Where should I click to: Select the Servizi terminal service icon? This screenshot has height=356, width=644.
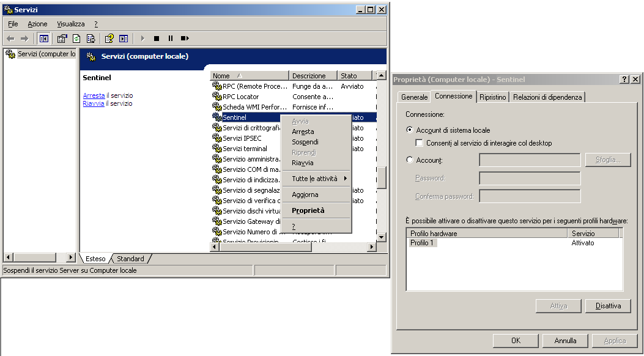(x=217, y=149)
